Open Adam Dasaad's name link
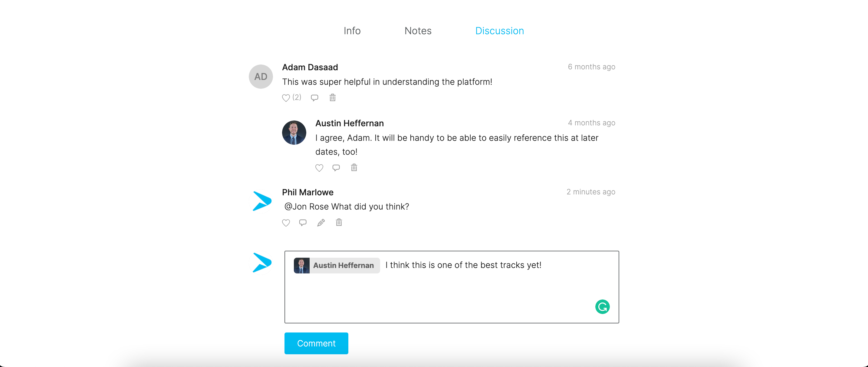868x367 pixels. coord(310,68)
